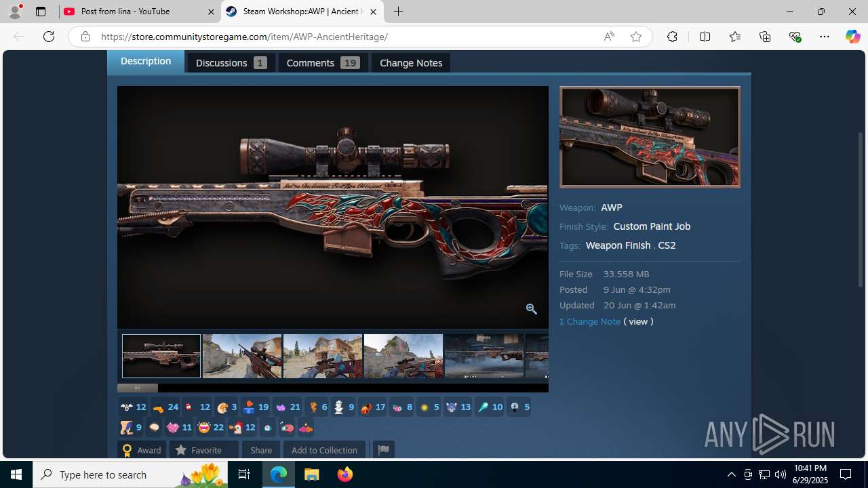Screen dimensions: 868x488
Task: Click the award badge with count 22
Action: pyautogui.click(x=210, y=428)
